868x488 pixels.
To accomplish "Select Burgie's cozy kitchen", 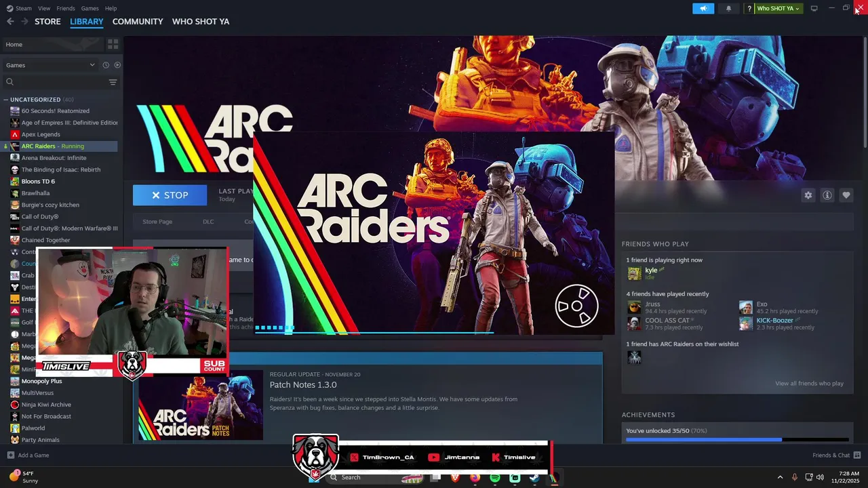I will (x=50, y=205).
